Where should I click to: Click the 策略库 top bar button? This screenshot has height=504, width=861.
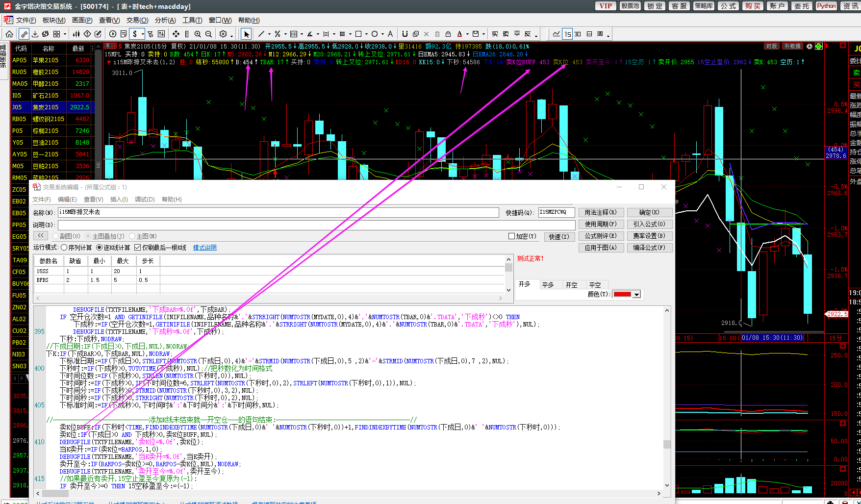tap(704, 6)
